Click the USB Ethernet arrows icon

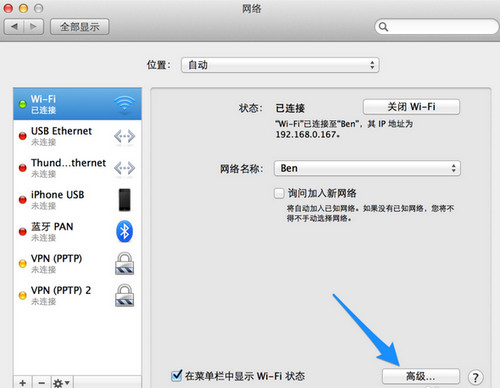click(x=124, y=136)
